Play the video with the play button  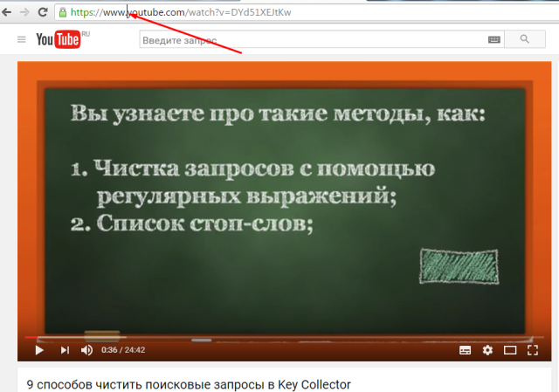click(39, 350)
